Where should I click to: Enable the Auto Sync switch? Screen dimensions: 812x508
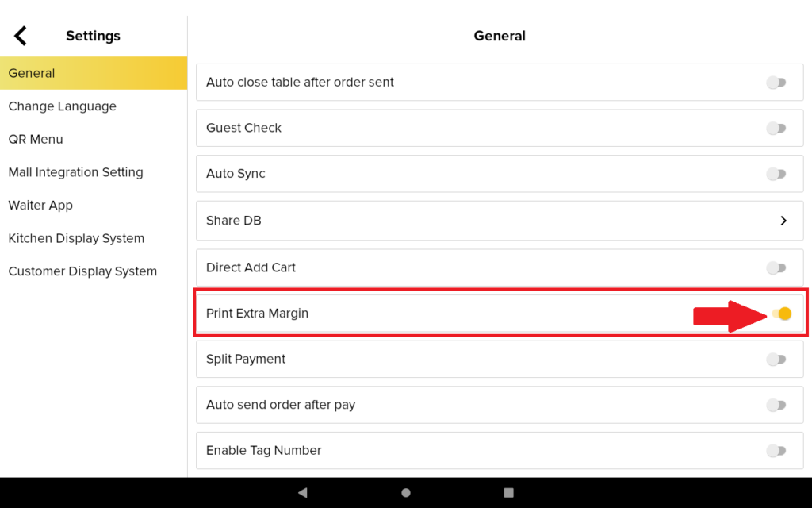coord(776,174)
